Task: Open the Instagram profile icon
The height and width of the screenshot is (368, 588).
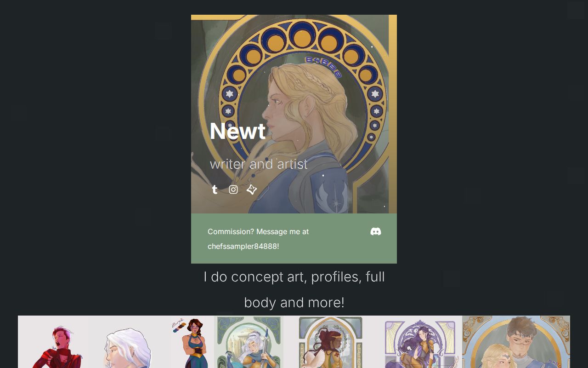Action: tap(233, 190)
